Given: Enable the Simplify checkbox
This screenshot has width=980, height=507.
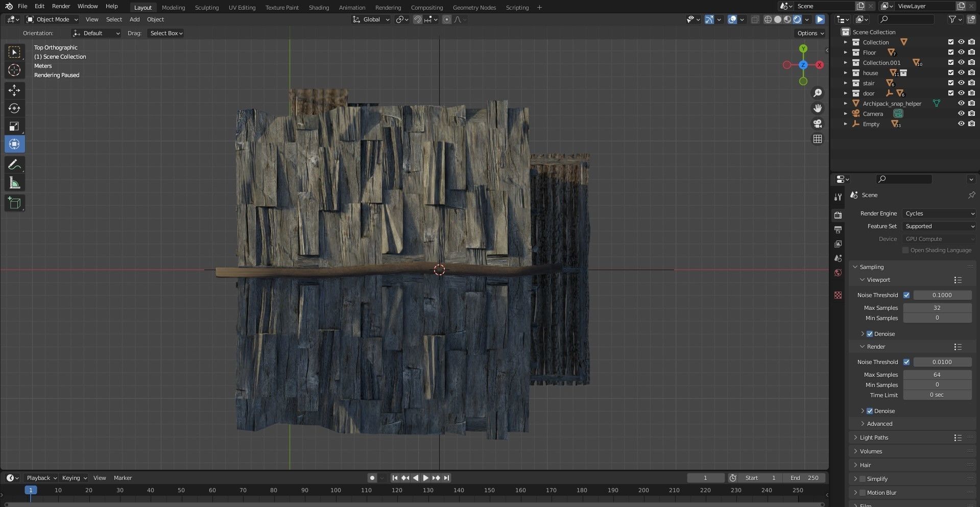Looking at the screenshot, I should click(863, 479).
